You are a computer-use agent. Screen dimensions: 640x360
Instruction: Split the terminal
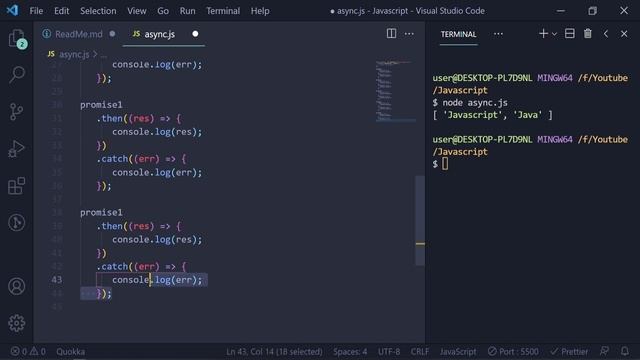point(569,33)
